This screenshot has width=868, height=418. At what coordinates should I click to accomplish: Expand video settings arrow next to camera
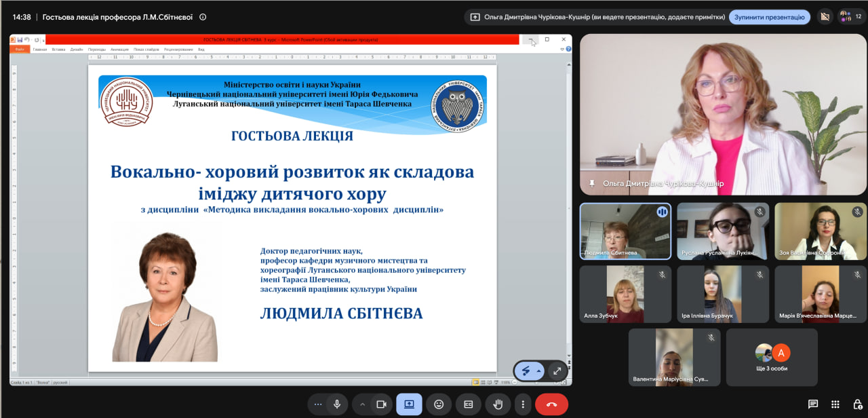(362, 404)
